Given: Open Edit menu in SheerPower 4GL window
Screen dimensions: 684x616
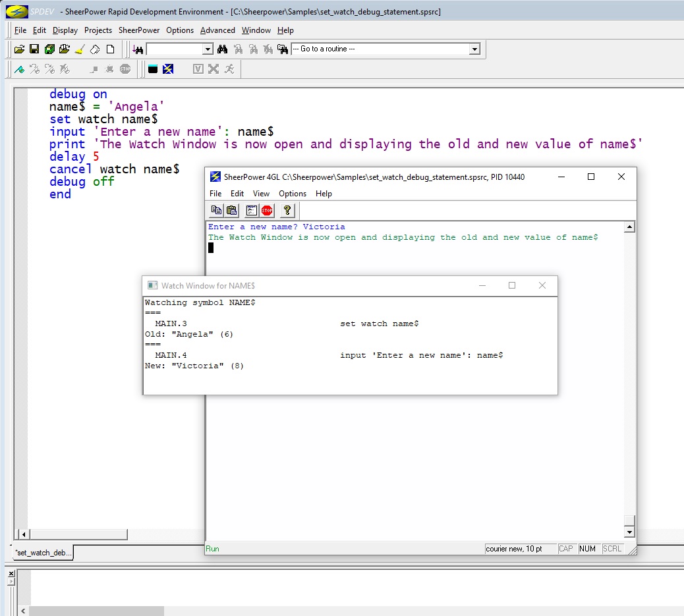Looking at the screenshot, I should tap(237, 193).
